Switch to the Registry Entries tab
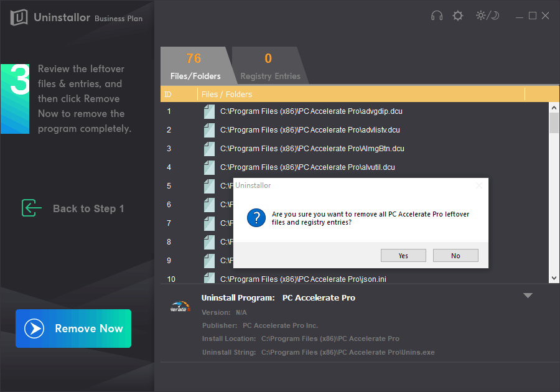This screenshot has width=560, height=392. click(x=270, y=66)
